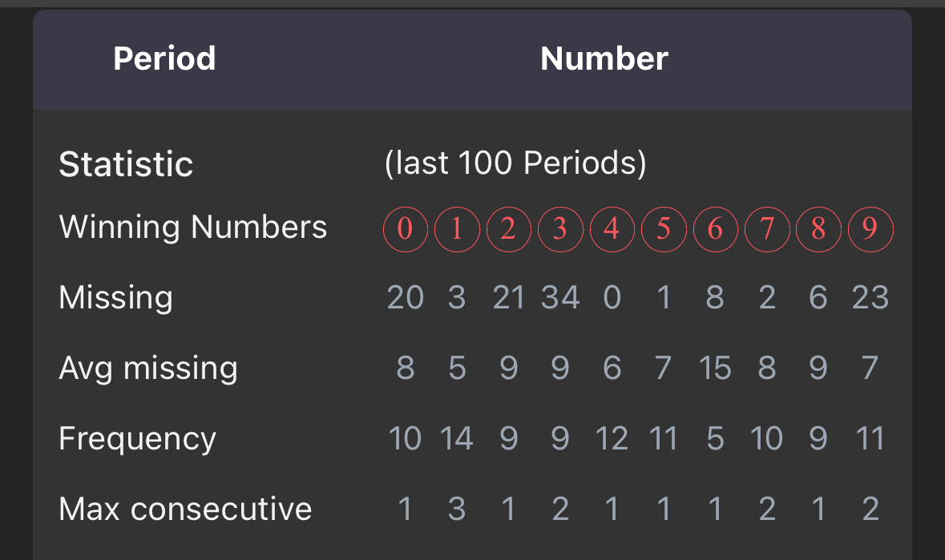Click the Avg missing row label

(x=148, y=368)
